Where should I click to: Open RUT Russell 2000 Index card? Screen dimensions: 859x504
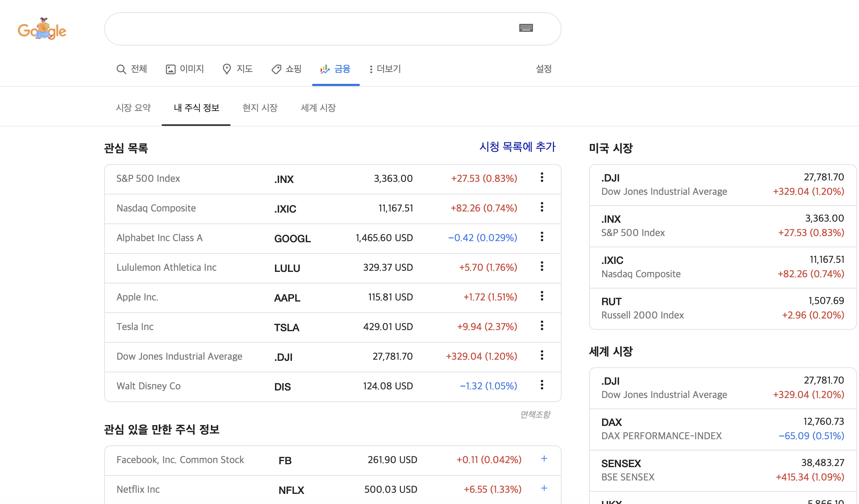[723, 309]
